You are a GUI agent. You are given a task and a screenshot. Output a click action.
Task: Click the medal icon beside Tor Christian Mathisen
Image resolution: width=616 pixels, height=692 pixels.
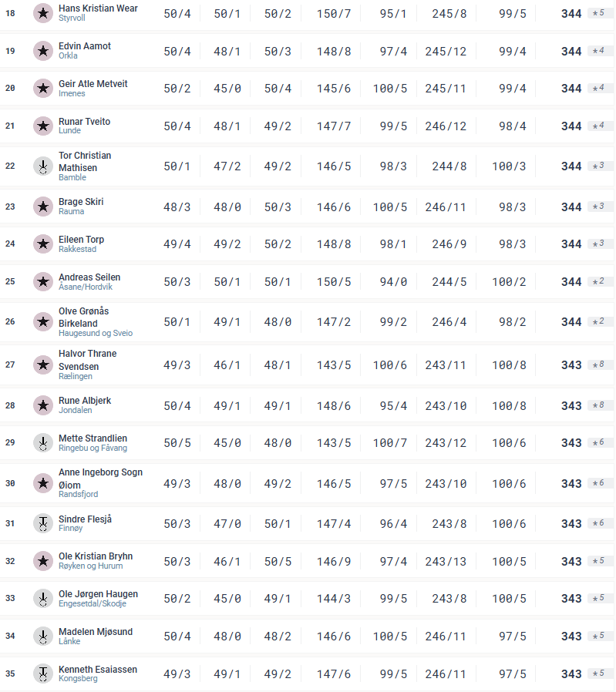[x=43, y=166]
